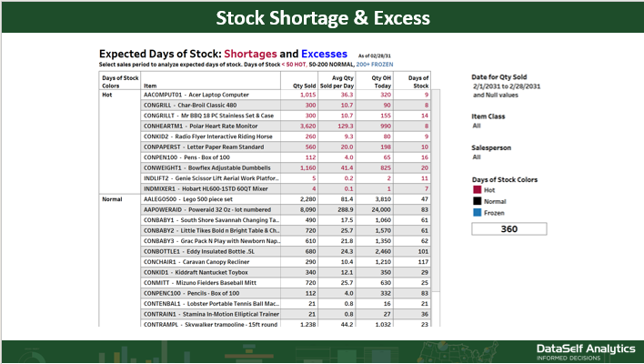The image size is (644, 364).
Task: Click Qty OH Today value 24,000
Action: (x=381, y=210)
